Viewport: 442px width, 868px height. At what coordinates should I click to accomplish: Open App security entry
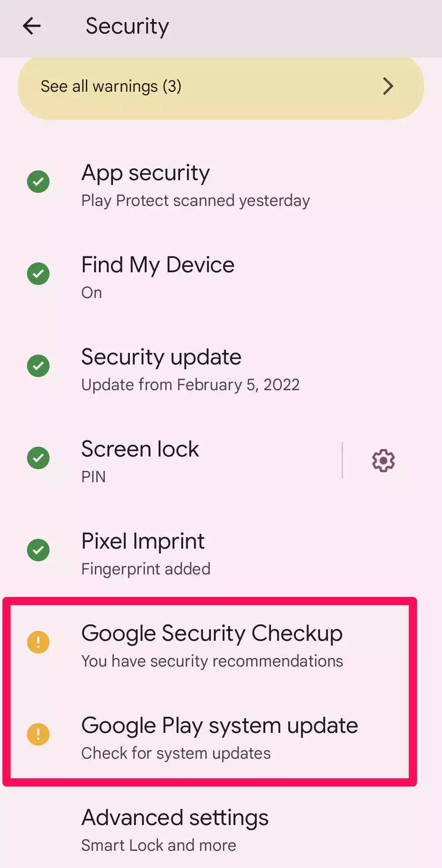[x=221, y=185]
